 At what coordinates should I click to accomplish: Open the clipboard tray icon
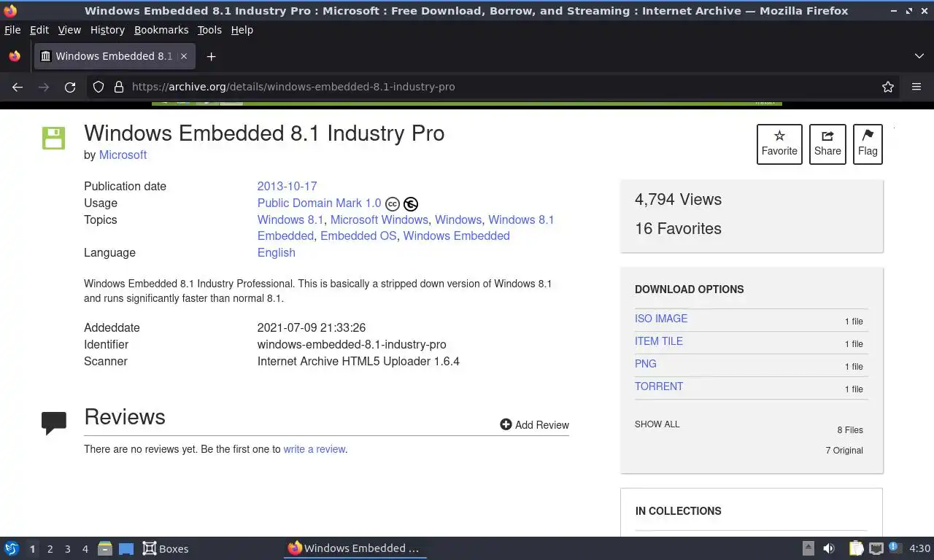coord(856,548)
